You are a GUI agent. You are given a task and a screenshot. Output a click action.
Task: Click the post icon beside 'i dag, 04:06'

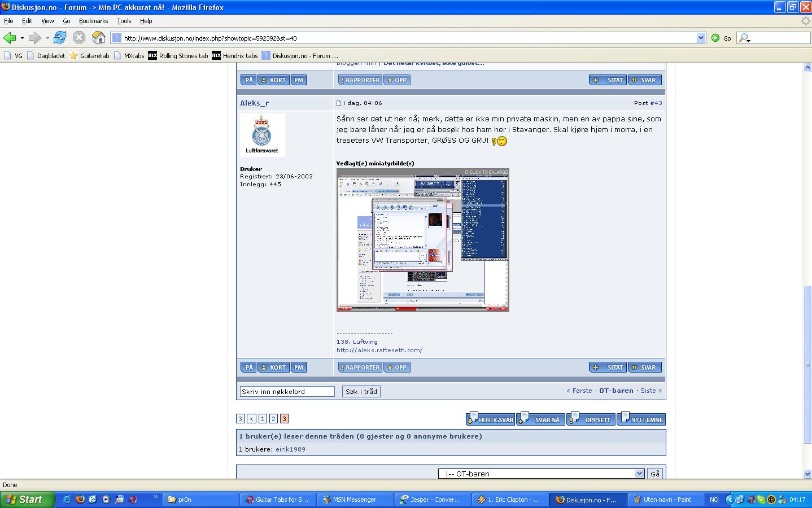point(339,103)
